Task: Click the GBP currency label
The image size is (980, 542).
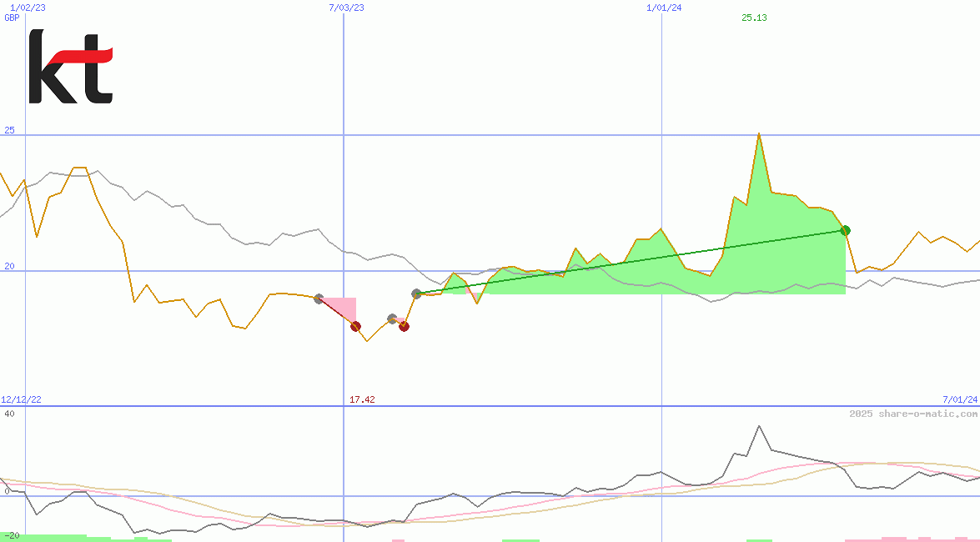Action: 12,18
